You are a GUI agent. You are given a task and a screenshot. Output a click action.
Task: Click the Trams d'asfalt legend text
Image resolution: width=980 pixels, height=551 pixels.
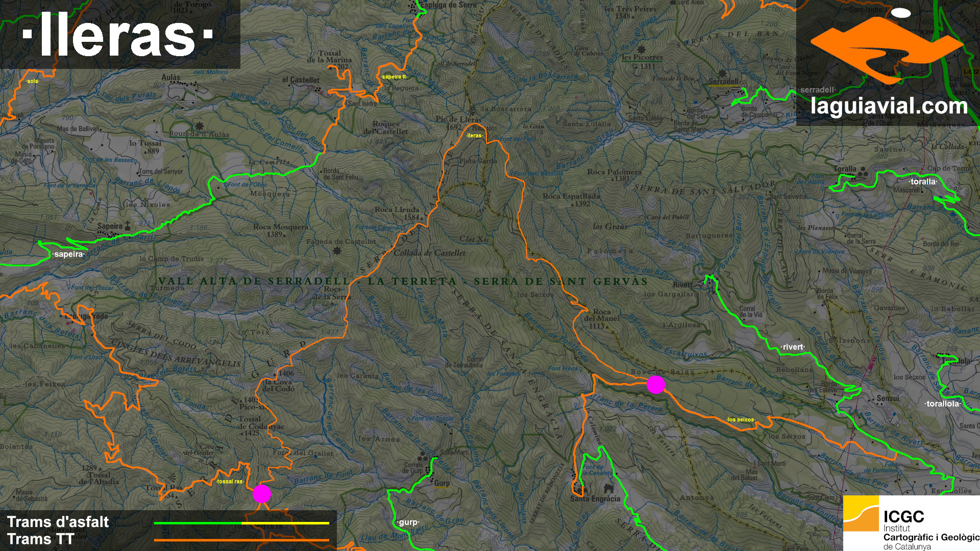(x=58, y=522)
